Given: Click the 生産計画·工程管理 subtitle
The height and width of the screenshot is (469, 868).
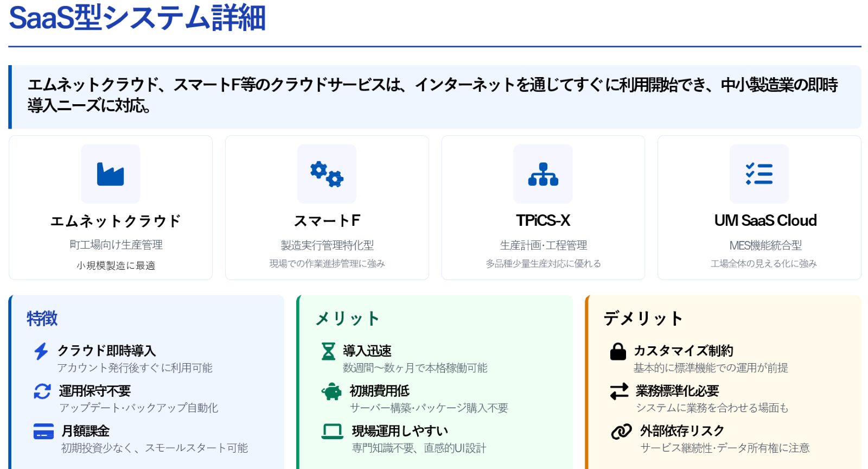Looking at the screenshot, I should [x=544, y=245].
